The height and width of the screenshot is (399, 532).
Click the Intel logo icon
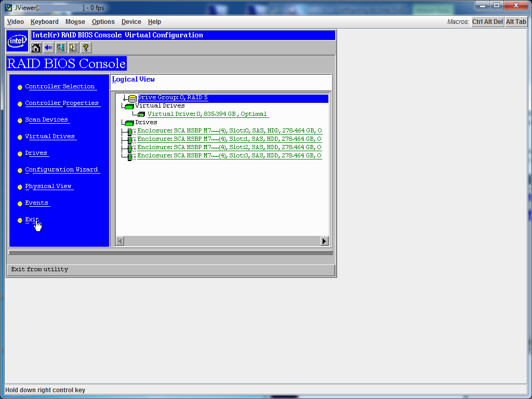17,42
